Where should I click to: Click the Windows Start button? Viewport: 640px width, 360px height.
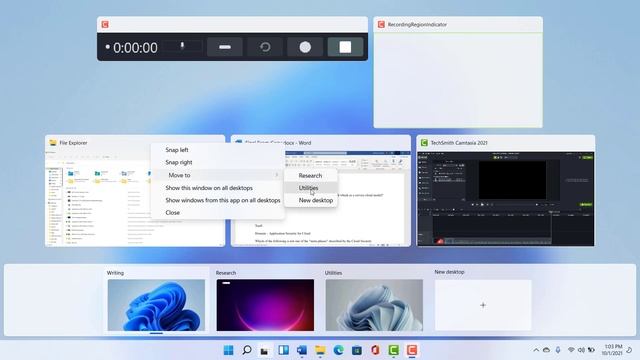(229, 350)
